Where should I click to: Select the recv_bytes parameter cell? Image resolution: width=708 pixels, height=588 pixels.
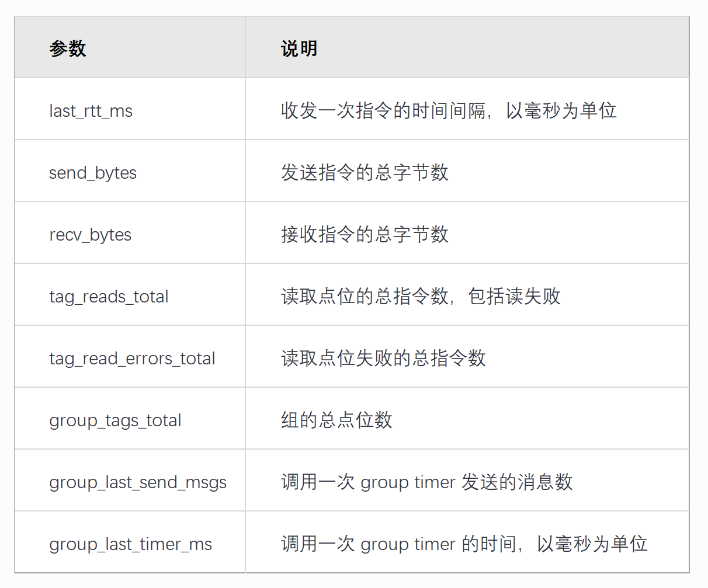91,235
